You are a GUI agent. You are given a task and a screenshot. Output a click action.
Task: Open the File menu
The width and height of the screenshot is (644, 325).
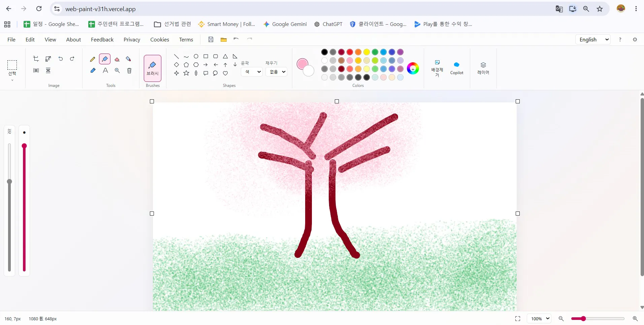(x=11, y=39)
